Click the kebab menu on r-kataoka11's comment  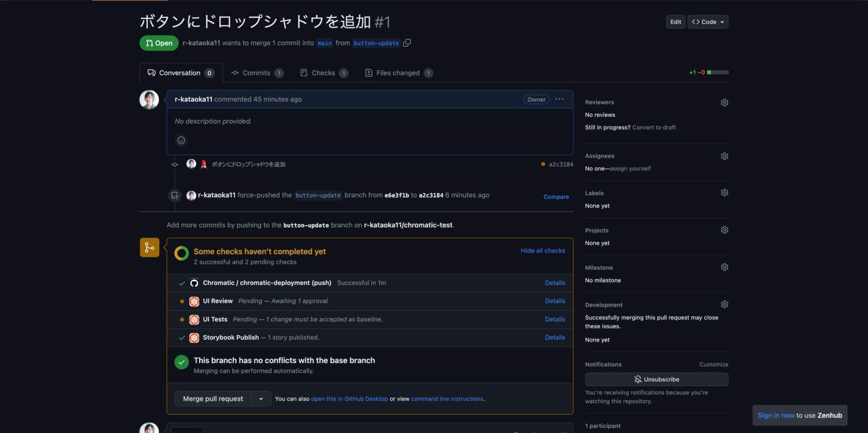559,99
